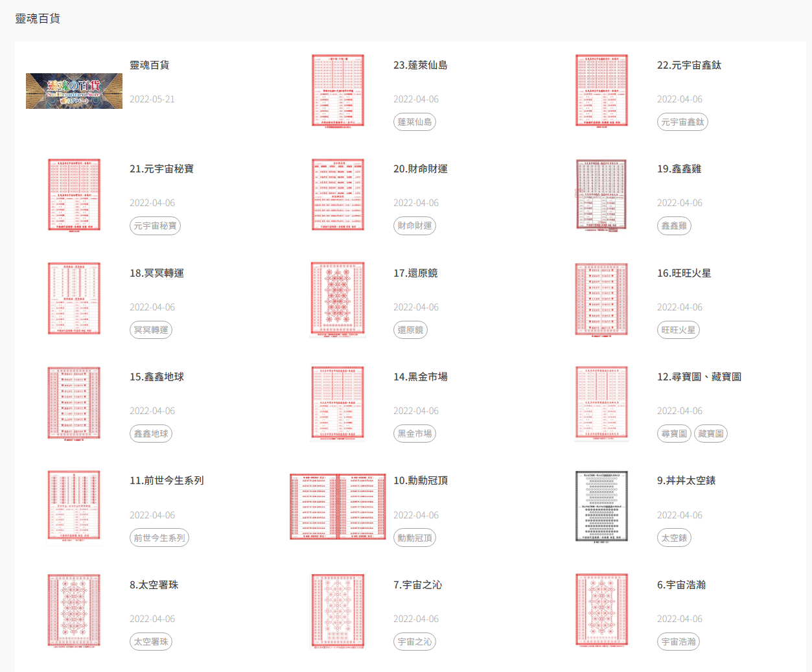The width and height of the screenshot is (812, 672).
Task: Open the 22.元宇宙鑫鈦 title link
Action: coord(689,65)
